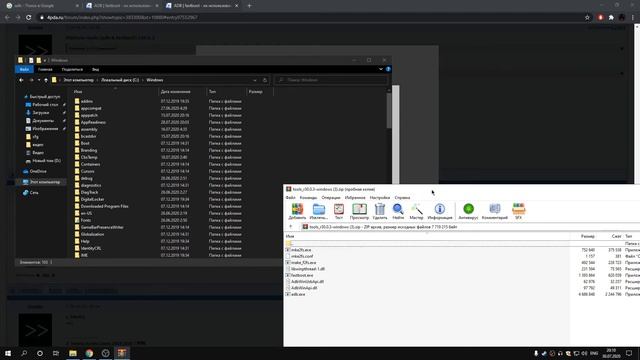The height and width of the screenshot is (360, 640).
Task: Select mke2fs.conf in the archive
Action: 302,256
